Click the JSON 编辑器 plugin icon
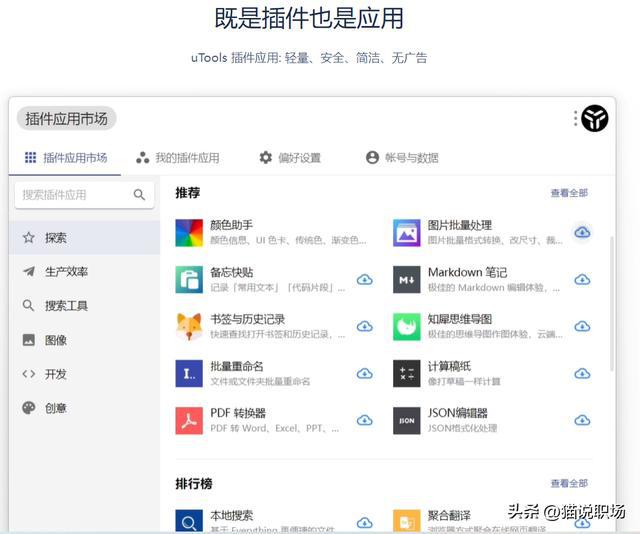The width and height of the screenshot is (640, 534). [x=406, y=420]
